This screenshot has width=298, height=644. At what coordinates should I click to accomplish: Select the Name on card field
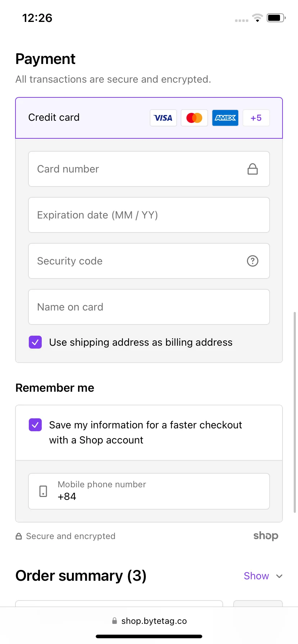tap(149, 307)
